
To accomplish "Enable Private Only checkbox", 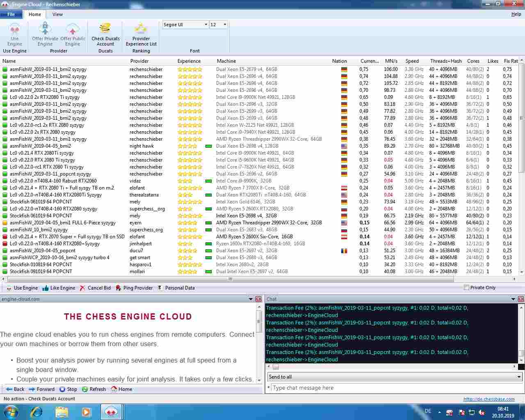I will [x=466, y=288].
